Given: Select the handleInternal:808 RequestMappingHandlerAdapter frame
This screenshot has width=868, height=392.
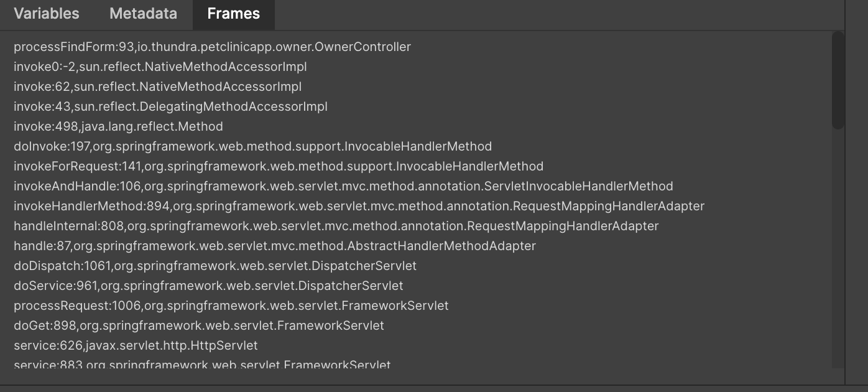Looking at the screenshot, I should (336, 226).
